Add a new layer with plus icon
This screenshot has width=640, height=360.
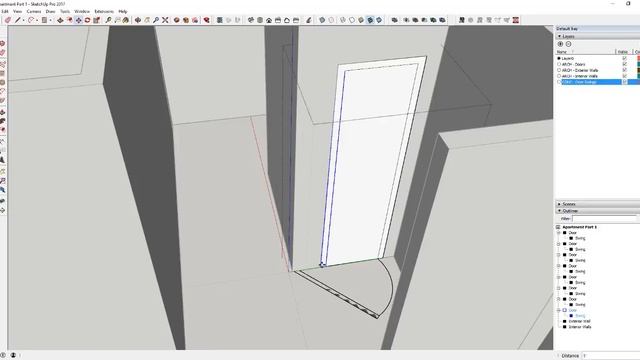coord(560,44)
